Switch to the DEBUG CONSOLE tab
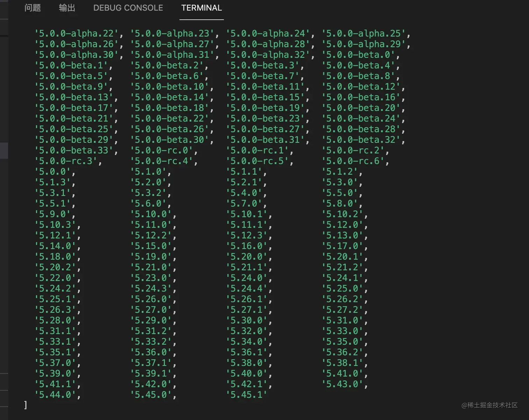 coord(128,8)
